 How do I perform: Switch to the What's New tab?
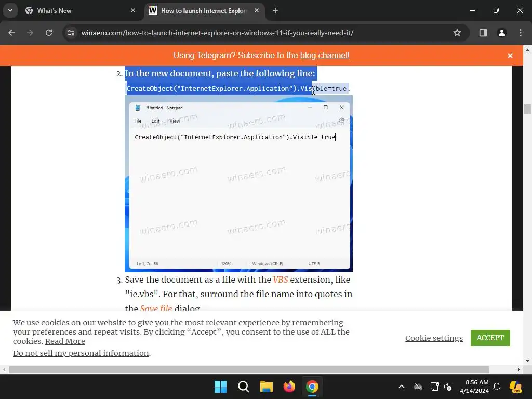pyautogui.click(x=79, y=11)
